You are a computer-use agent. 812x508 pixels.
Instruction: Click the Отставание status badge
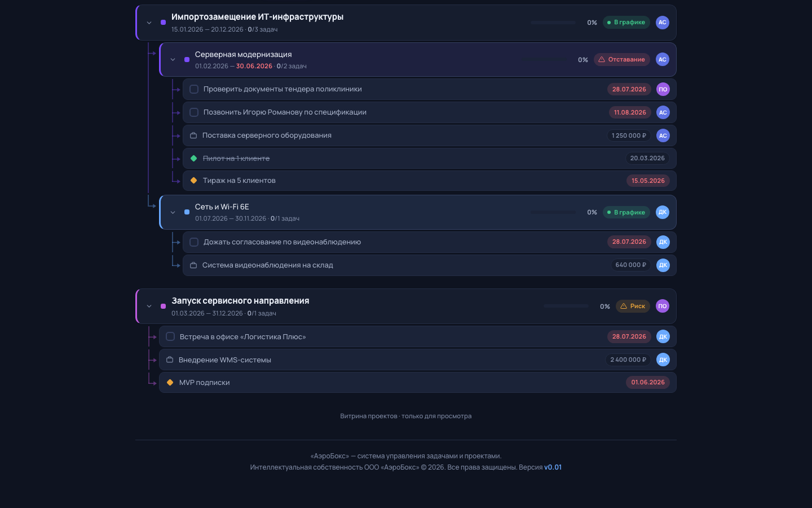tap(622, 59)
